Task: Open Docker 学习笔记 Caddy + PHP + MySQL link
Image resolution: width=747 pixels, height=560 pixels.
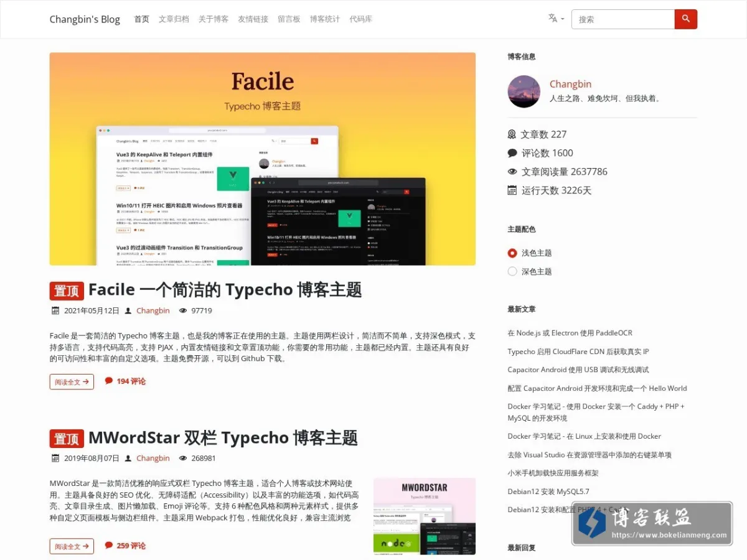Action: click(x=596, y=412)
